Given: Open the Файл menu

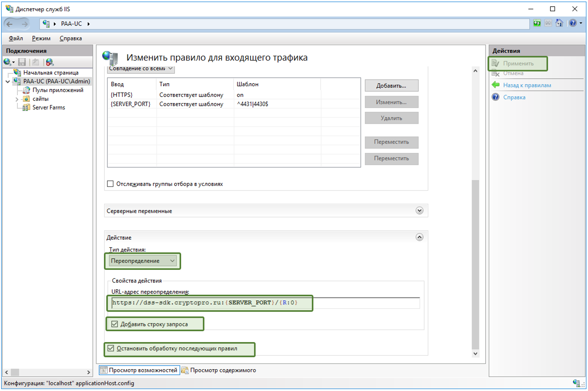Looking at the screenshot, I should [x=16, y=38].
